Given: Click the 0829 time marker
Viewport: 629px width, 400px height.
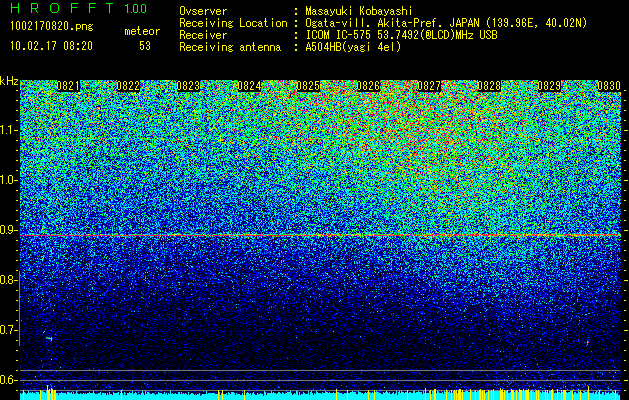Looking at the screenshot, I should pos(549,86).
